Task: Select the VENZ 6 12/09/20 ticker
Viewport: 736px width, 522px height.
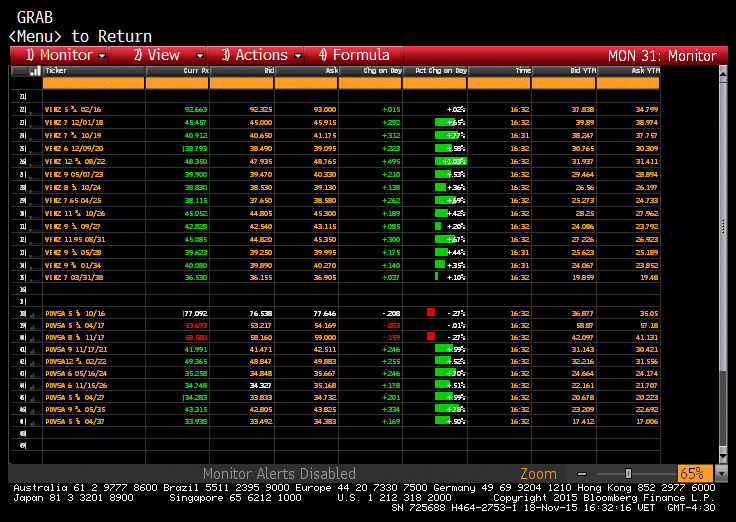Action: 74,149
